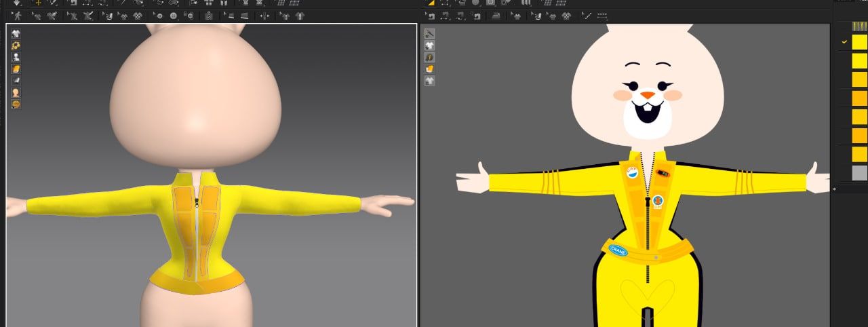Click the gray shaded-surface icon in 3D window strip
Screen dimensions: 868x327
16,80
